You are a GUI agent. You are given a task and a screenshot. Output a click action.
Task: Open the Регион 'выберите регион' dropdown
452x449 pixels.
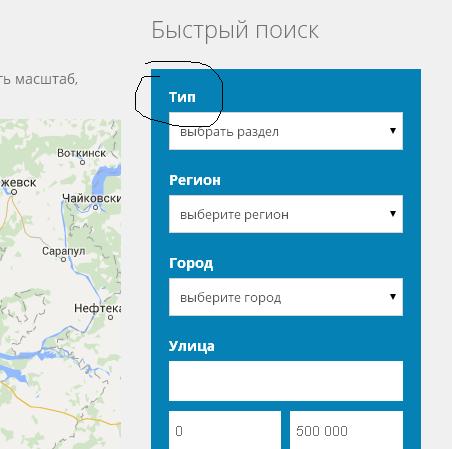coord(286,214)
